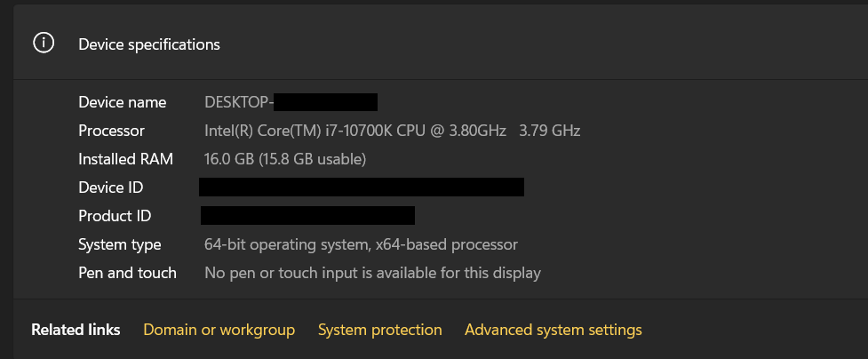Open the System protection link
This screenshot has height=359, width=868.
point(379,330)
